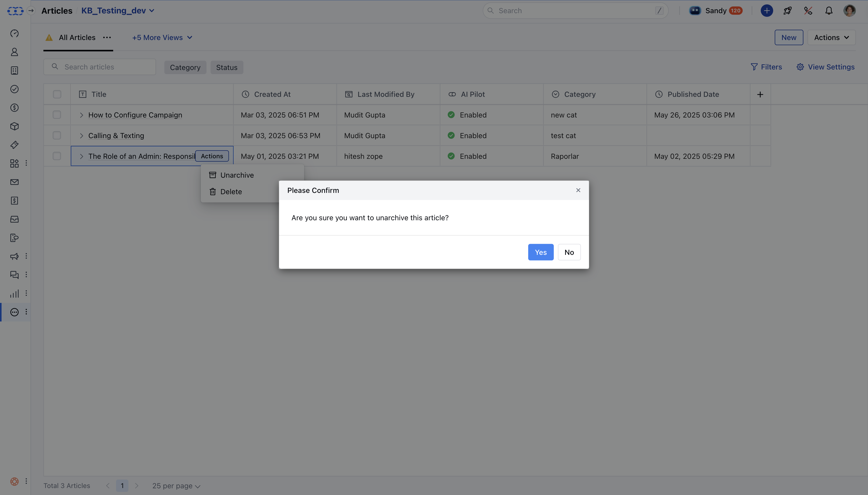Expand the +5 More Views dropdown
868x495 pixels.
(x=162, y=38)
